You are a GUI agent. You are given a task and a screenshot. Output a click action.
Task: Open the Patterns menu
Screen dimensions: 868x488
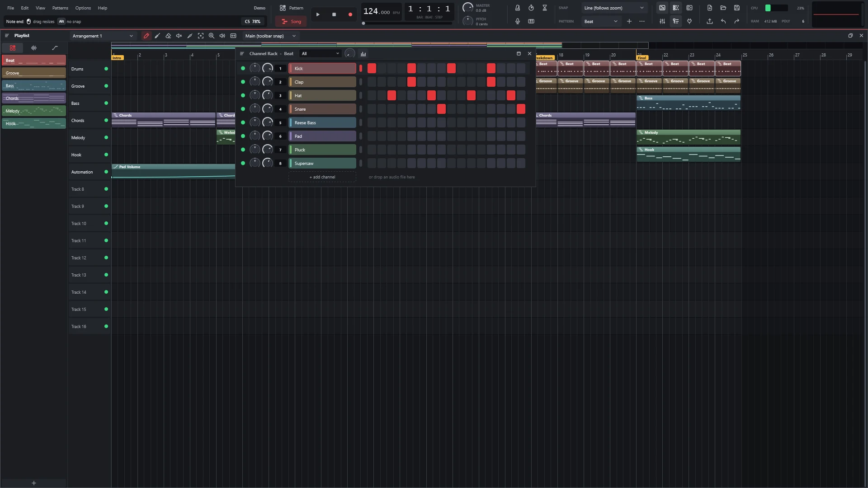(x=60, y=8)
